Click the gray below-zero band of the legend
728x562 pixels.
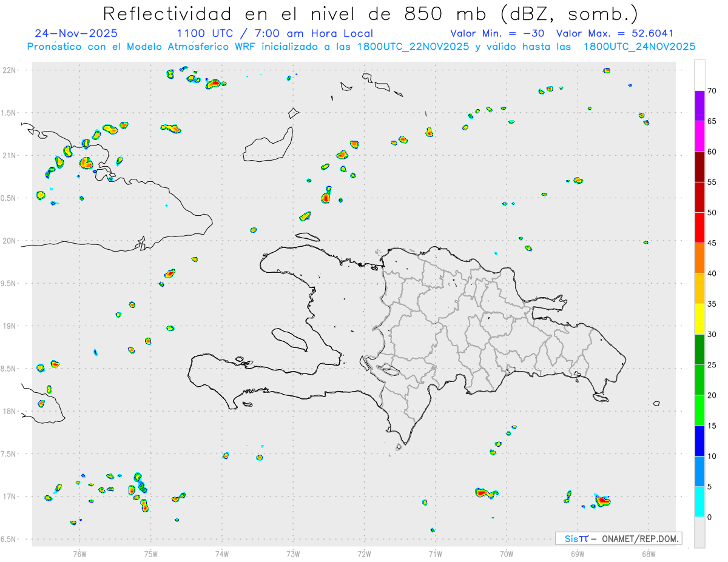(699, 532)
